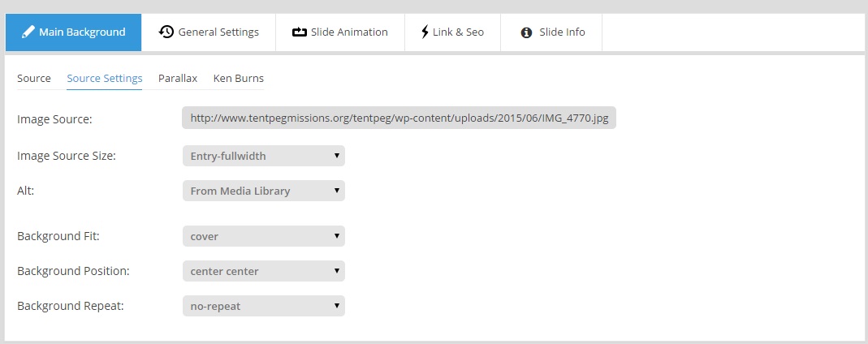Switch to the Source sub-tab
Image resolution: width=868 pixels, height=344 pixels.
click(34, 79)
